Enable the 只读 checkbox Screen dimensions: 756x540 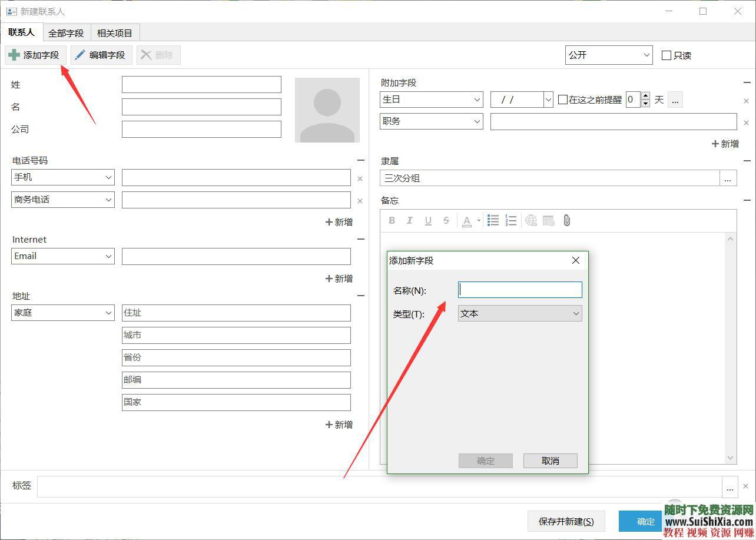[667, 55]
